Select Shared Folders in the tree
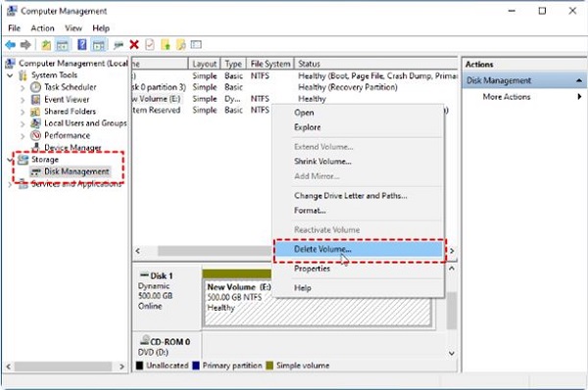Viewport: 588px width, 390px height. 70,112
